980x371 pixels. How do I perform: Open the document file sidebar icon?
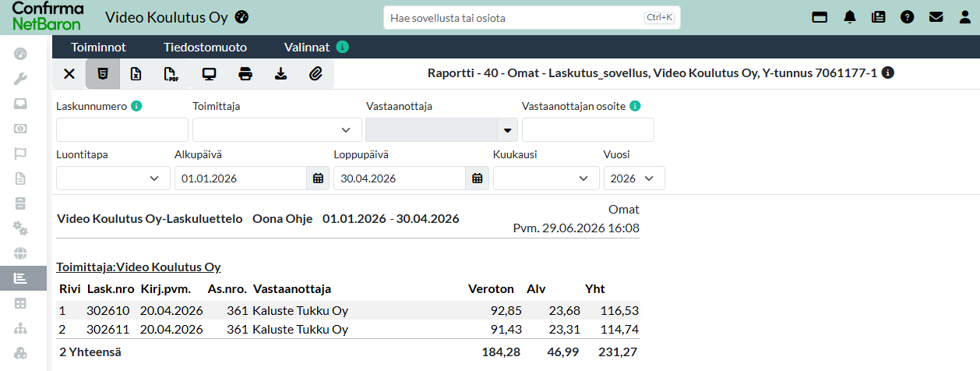tap(21, 178)
